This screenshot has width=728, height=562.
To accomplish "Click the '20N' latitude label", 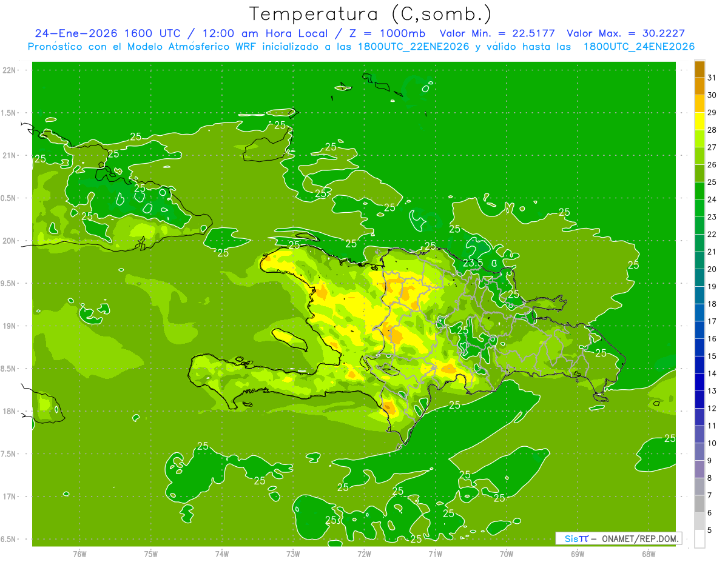I will pyautogui.click(x=9, y=241).
